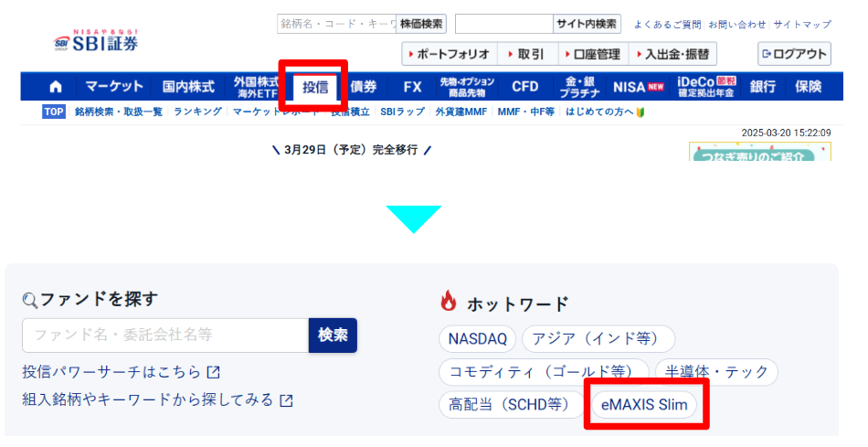868x447 pixels.
Task: Open 外国株式 海外ETF menu
Action: tap(256, 87)
